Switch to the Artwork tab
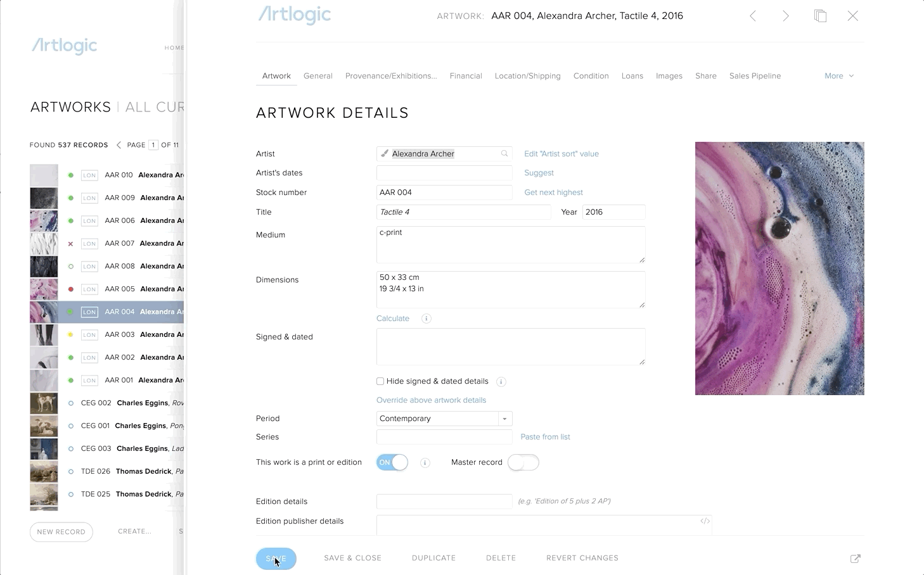924x575 pixels. 276,76
